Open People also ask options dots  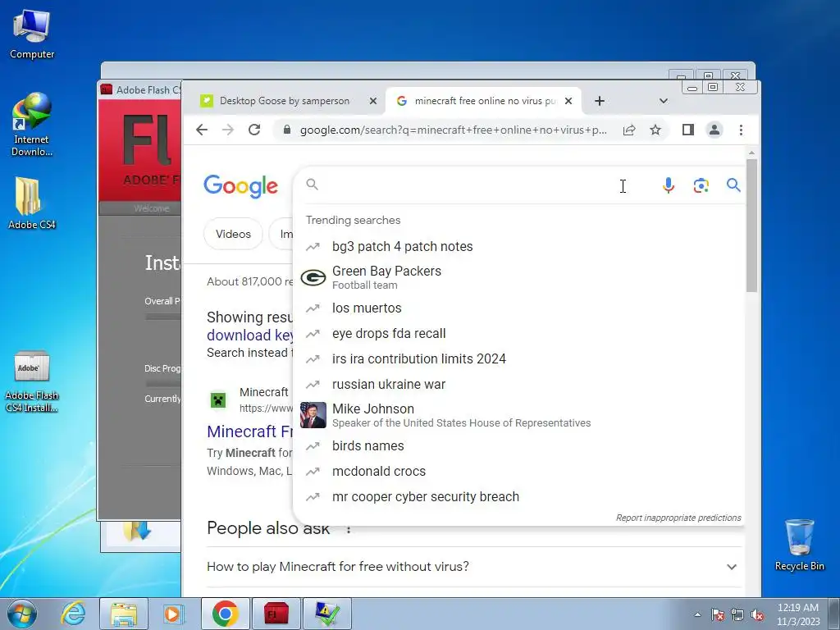tap(348, 529)
